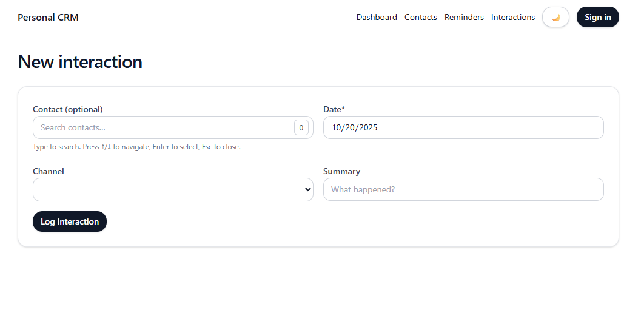Click the 0 results counter badge

tap(301, 127)
